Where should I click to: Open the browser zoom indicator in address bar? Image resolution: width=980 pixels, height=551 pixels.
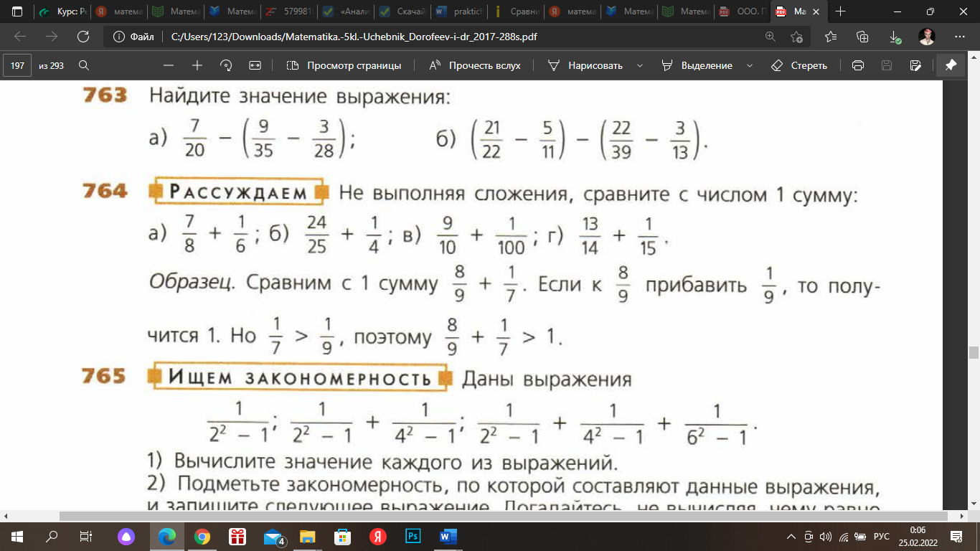click(771, 37)
